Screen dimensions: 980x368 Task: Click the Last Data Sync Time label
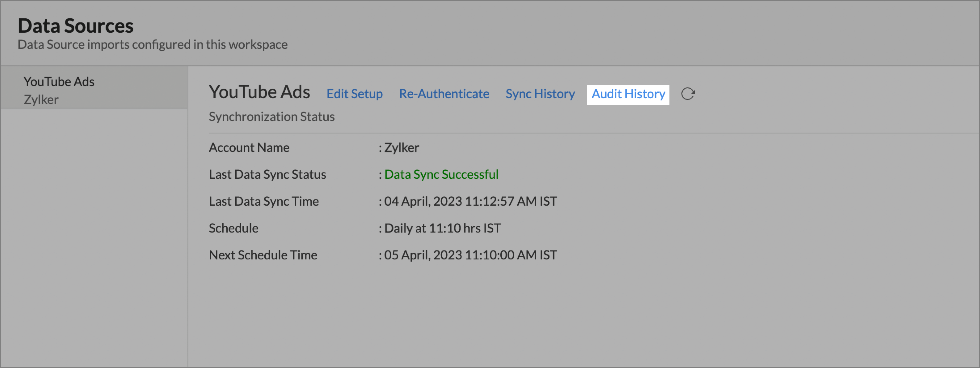pos(263,202)
